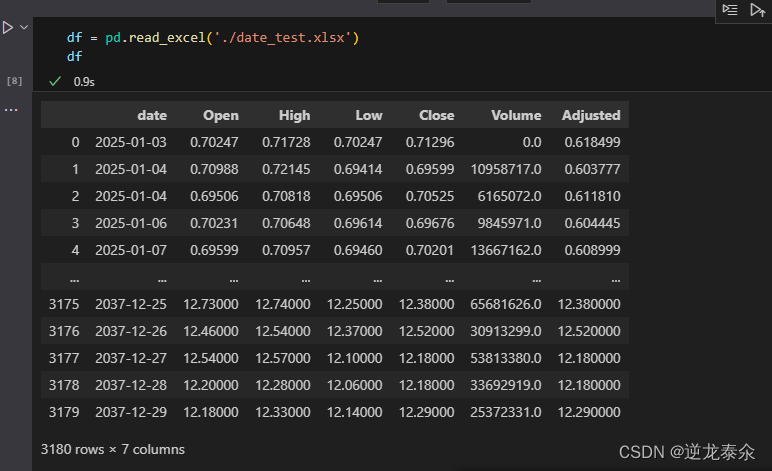Click the 'High' column header
Screen dimensions: 772x471
[294, 115]
